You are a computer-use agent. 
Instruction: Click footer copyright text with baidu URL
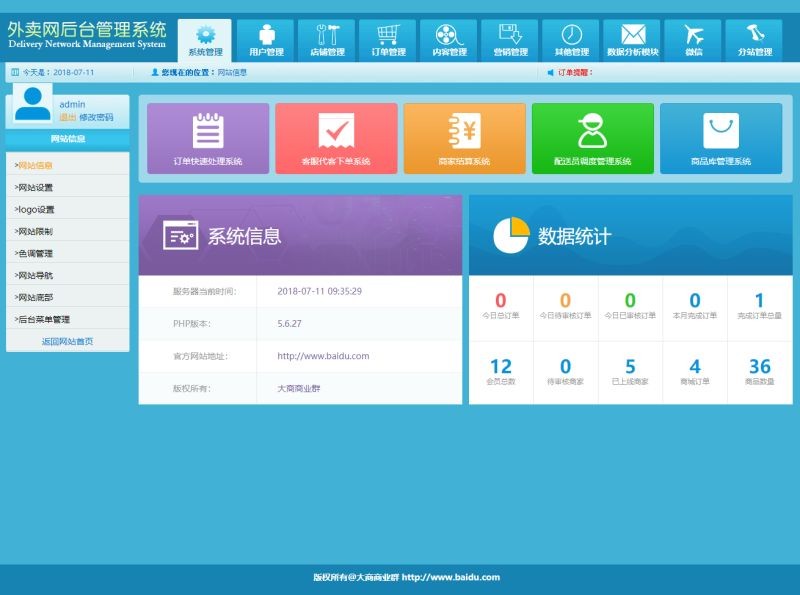point(407,577)
